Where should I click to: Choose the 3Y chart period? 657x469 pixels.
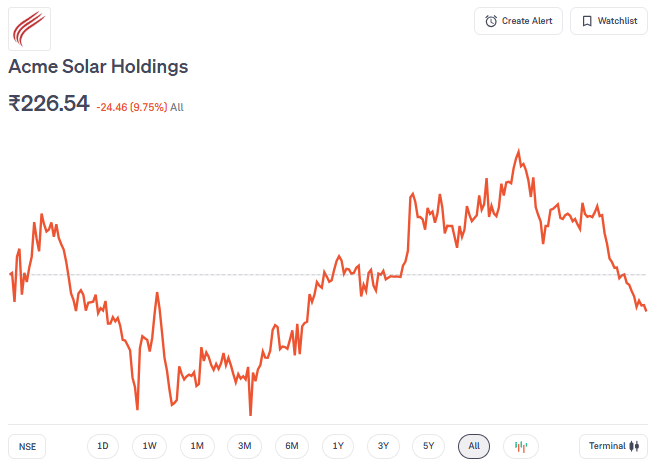coord(384,446)
